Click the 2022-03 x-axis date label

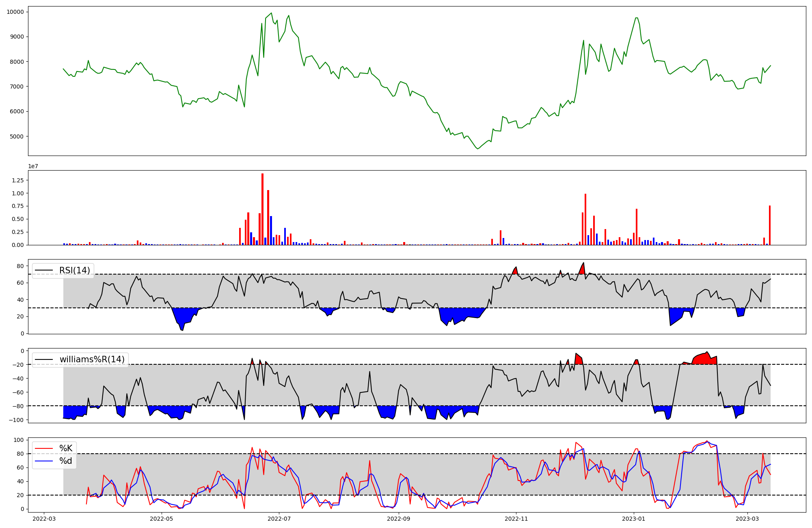[x=44, y=518]
